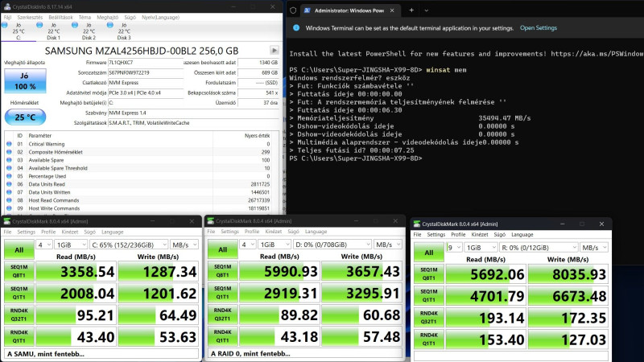Open the Téma menu in CrystalDiskInfo
The image size is (644, 362).
coord(85,17)
